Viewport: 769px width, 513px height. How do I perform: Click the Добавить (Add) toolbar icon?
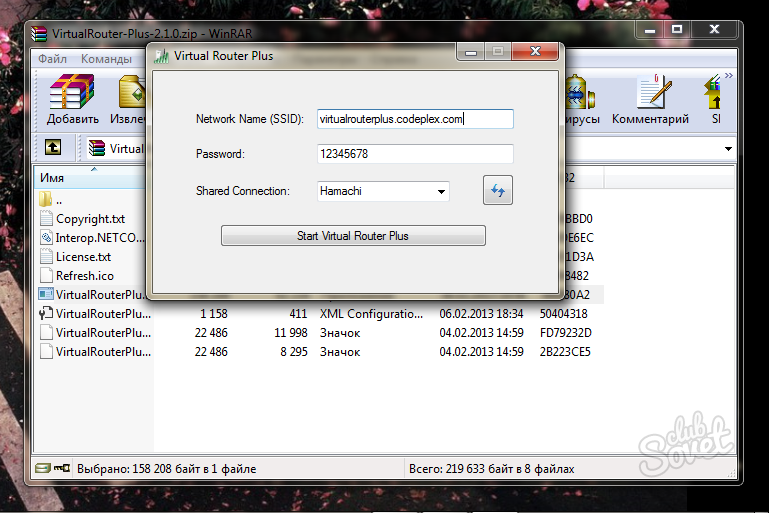tap(71, 95)
